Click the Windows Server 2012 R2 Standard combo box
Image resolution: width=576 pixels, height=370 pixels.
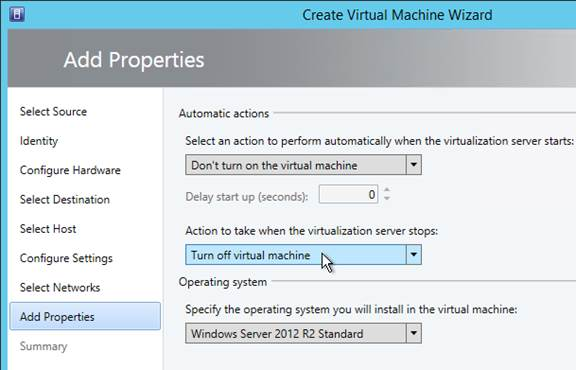(x=303, y=333)
